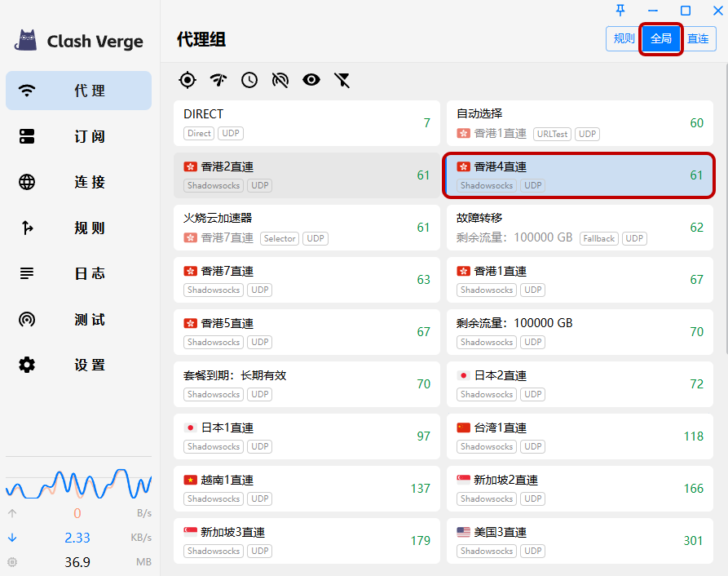Toggle the eye display mode icon

coord(311,79)
